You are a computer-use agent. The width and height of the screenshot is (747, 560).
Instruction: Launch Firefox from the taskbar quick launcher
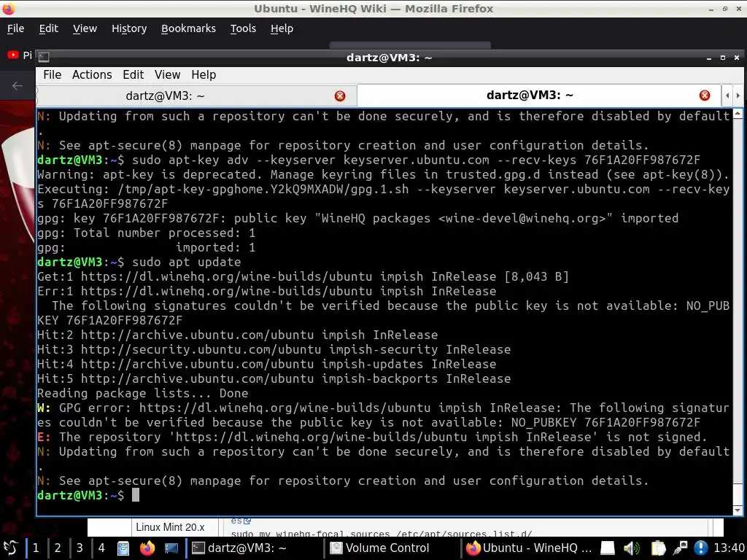[147, 548]
